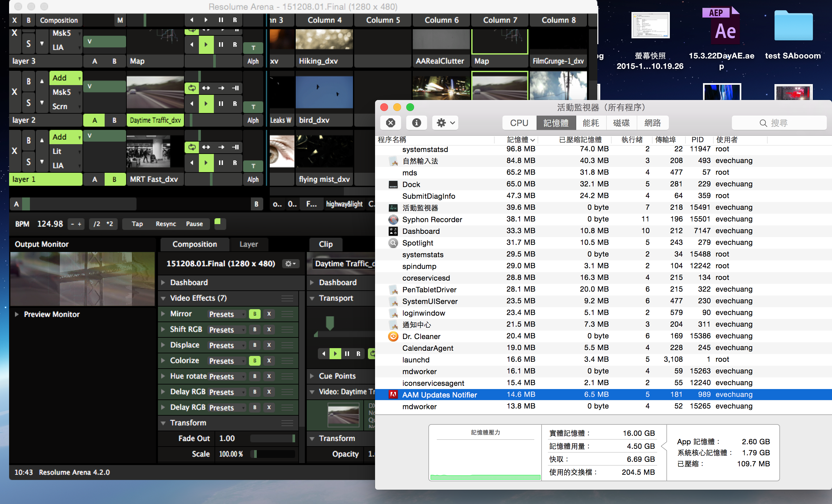The width and height of the screenshot is (832, 504).
Task: Open the composition gear settings icon
Action: (290, 263)
